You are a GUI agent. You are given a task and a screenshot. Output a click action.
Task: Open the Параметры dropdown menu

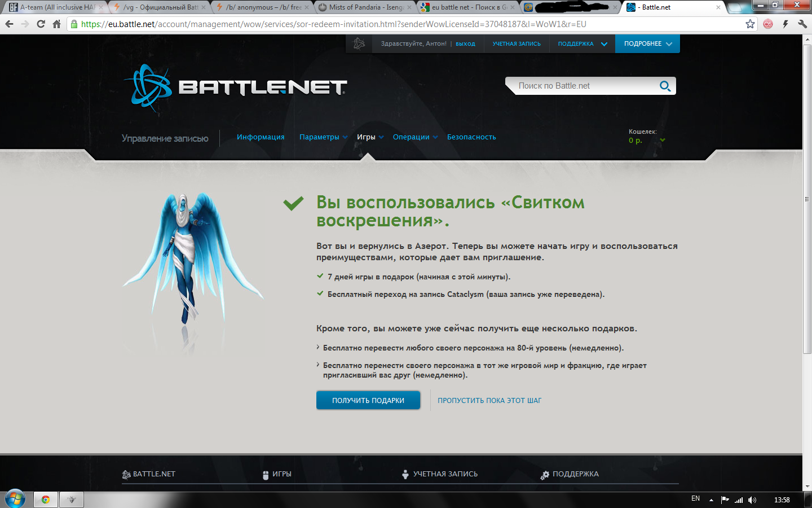(x=323, y=137)
